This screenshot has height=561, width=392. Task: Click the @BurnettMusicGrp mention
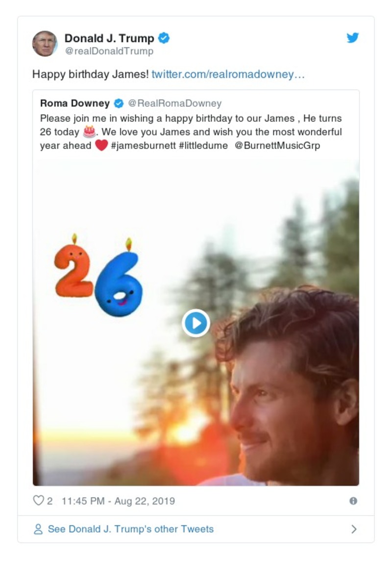tap(277, 146)
